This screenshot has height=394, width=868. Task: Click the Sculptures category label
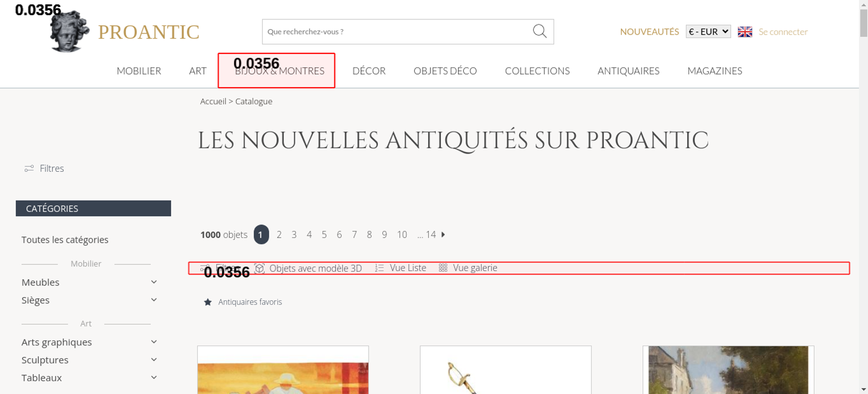(x=45, y=360)
